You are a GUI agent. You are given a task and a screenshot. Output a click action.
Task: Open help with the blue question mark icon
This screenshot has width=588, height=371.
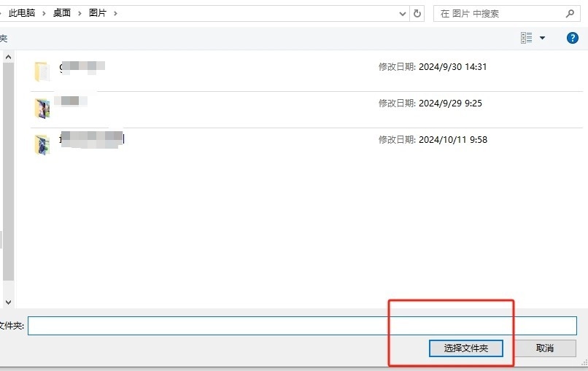tap(572, 38)
